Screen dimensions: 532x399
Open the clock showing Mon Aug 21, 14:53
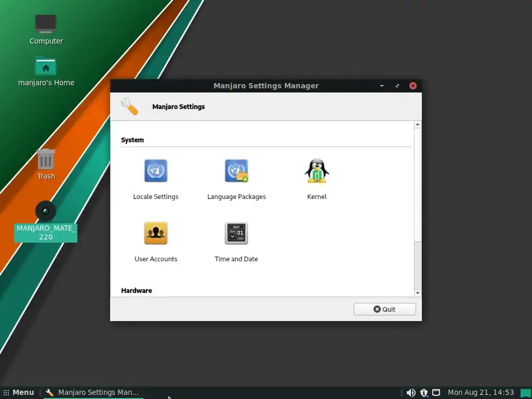pyautogui.click(x=481, y=393)
